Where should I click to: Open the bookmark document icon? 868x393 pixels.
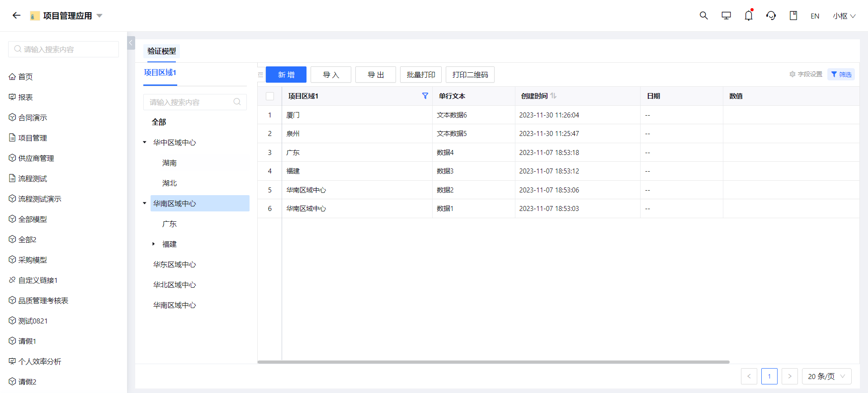tap(793, 15)
